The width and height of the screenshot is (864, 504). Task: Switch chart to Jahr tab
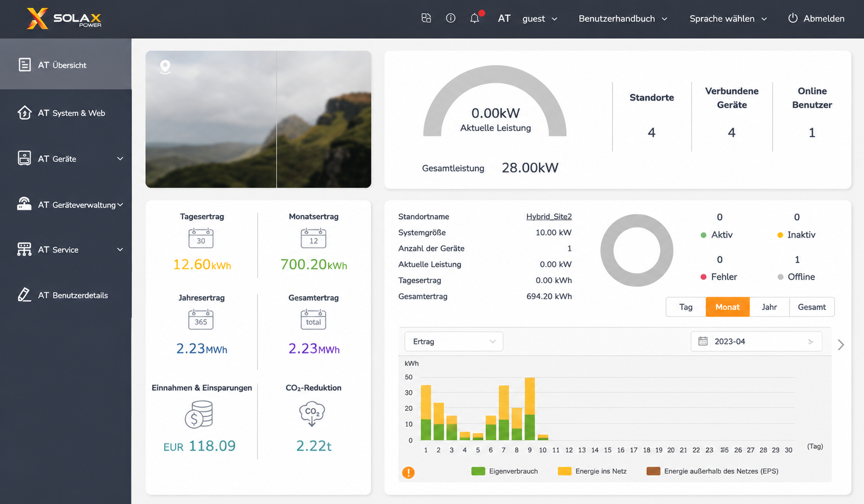(769, 307)
